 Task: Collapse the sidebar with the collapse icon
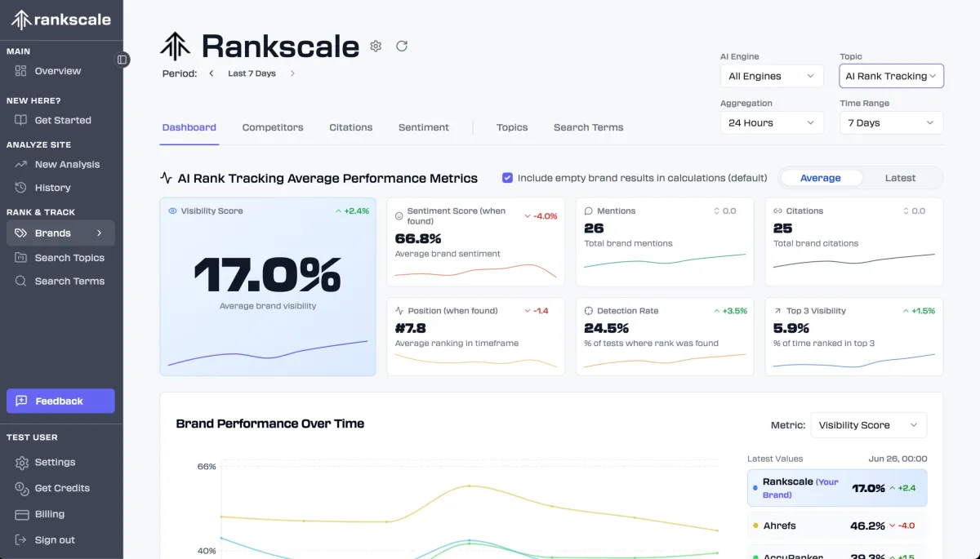pyautogui.click(x=122, y=60)
